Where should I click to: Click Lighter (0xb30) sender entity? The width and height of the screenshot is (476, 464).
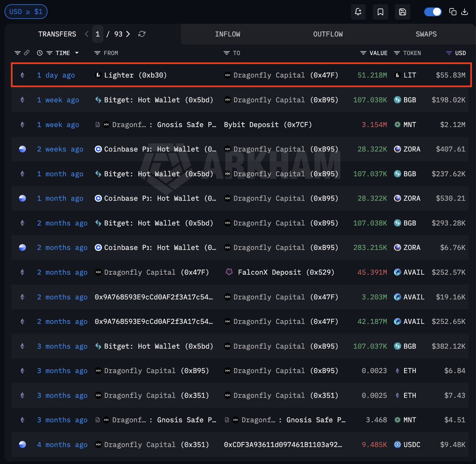click(x=135, y=75)
